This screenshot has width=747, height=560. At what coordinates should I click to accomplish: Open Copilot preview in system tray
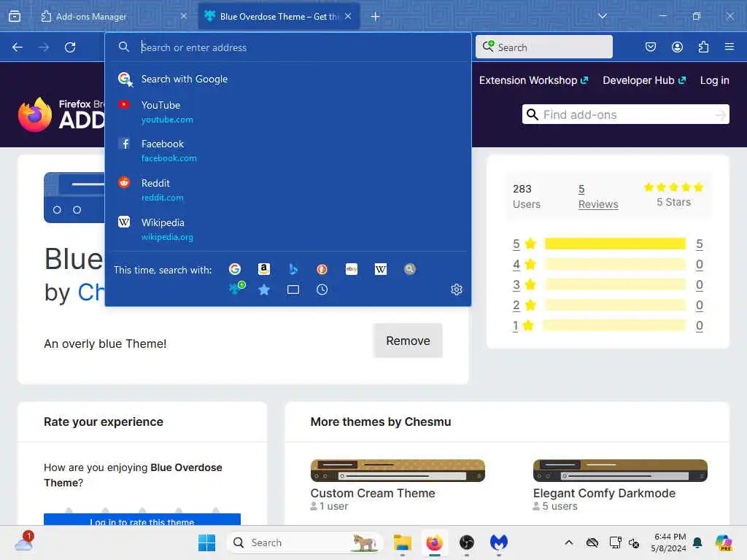point(724,542)
